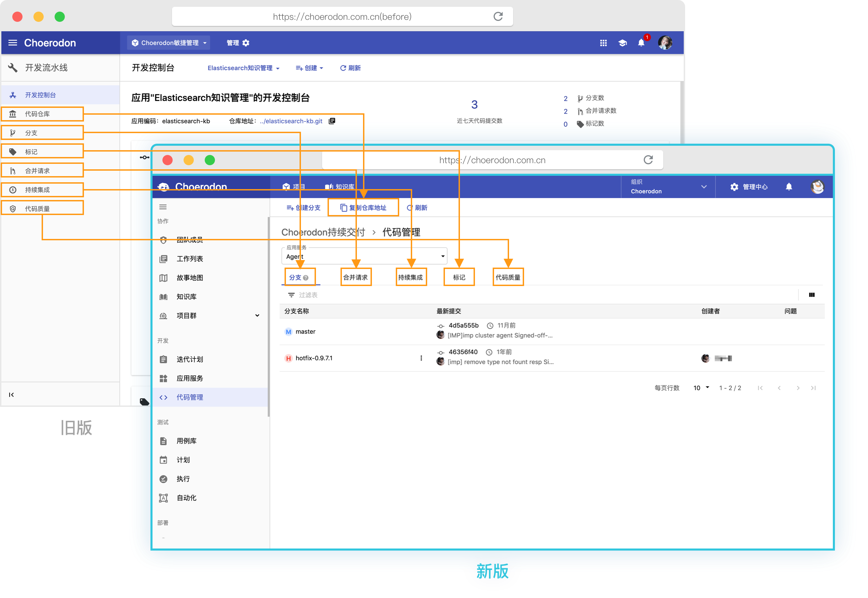Go to previous page in pagination
Screen dimensions: 868x598
click(x=779, y=388)
